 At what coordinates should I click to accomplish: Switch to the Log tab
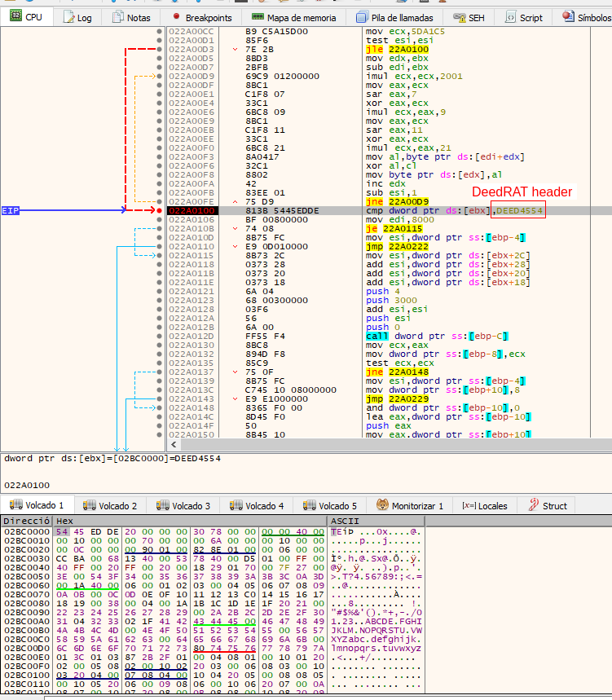pyautogui.click(x=77, y=17)
